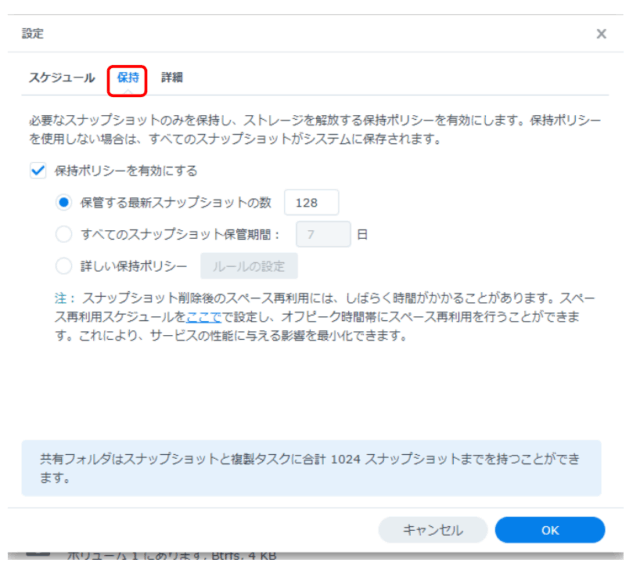Click the 設定 dialog title
The height and width of the screenshot is (570, 640).
(x=33, y=34)
